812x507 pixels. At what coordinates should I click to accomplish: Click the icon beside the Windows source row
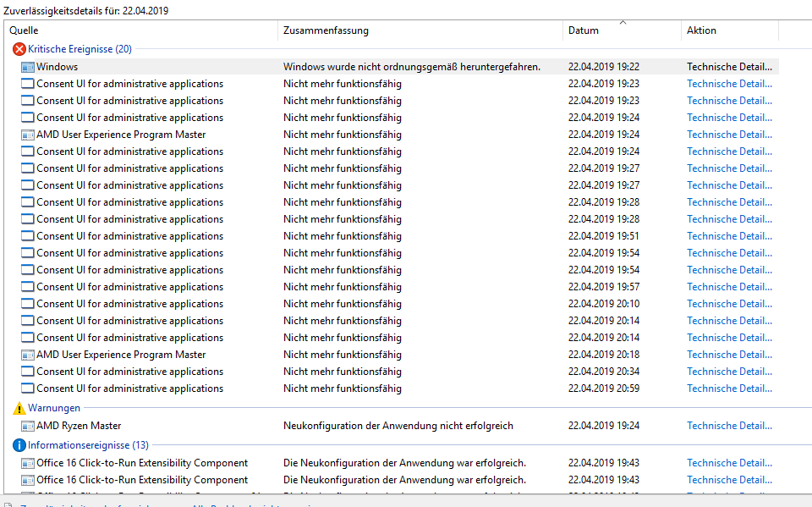[27, 67]
